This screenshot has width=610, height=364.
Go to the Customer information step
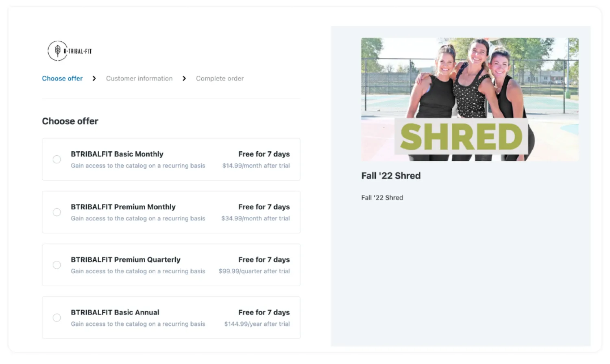coord(139,78)
